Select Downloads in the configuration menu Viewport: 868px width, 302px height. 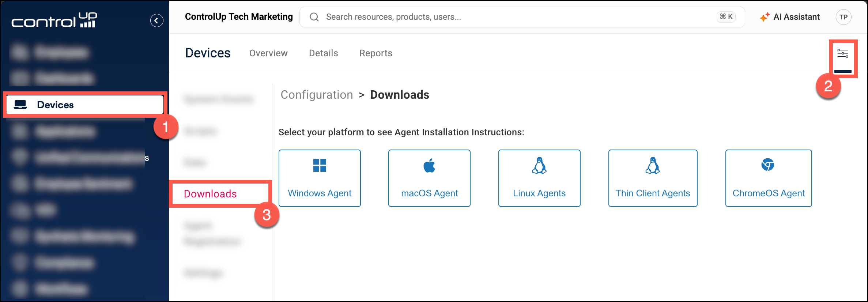tap(210, 194)
